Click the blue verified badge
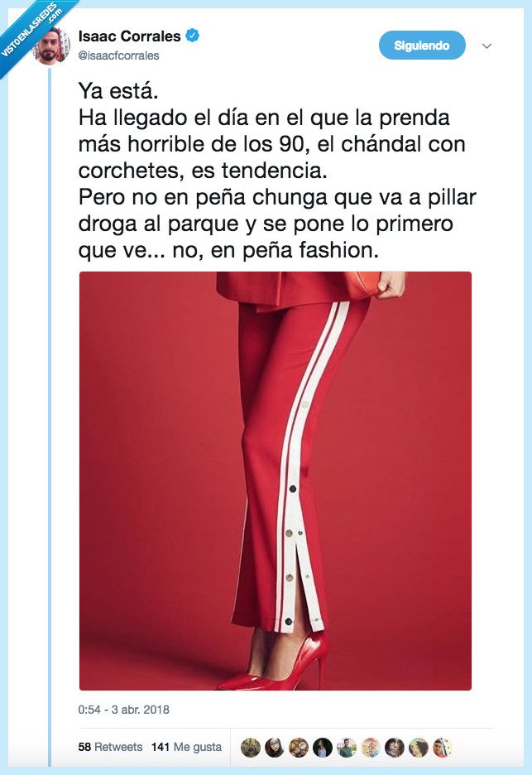The image size is (532, 775). pyautogui.click(x=192, y=36)
